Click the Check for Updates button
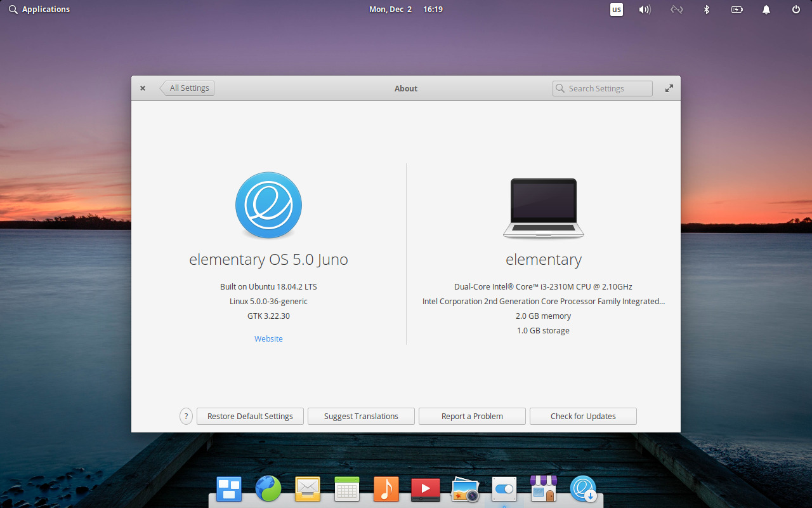Screen dimensions: 812x508 582,416
